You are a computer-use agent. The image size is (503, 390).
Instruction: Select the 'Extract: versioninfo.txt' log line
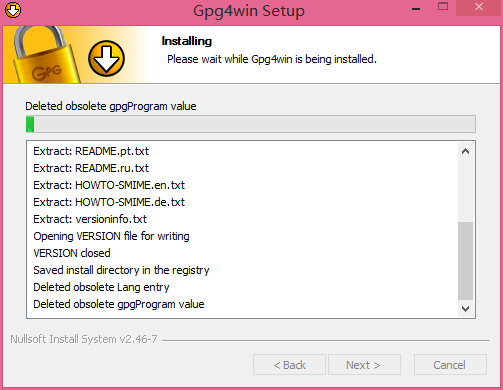[90, 219]
